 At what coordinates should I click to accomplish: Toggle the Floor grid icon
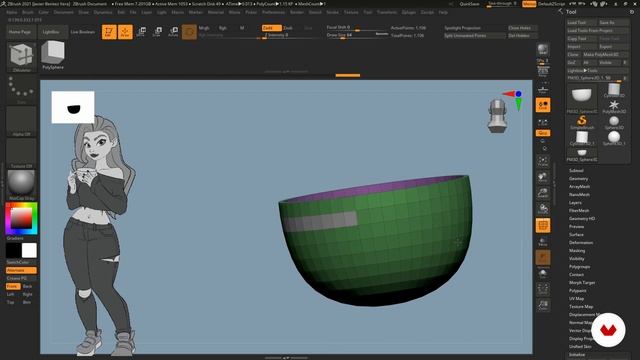tap(542, 89)
